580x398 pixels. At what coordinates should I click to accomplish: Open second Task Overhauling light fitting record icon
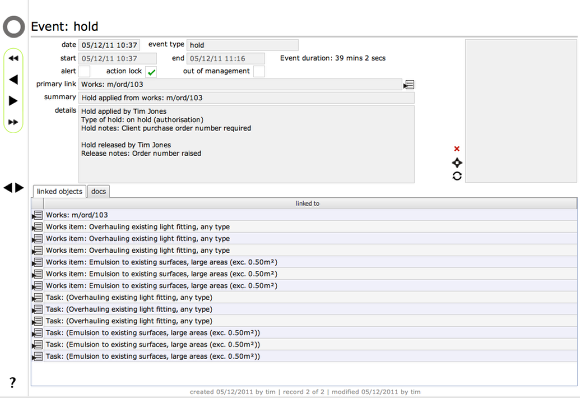37,309
